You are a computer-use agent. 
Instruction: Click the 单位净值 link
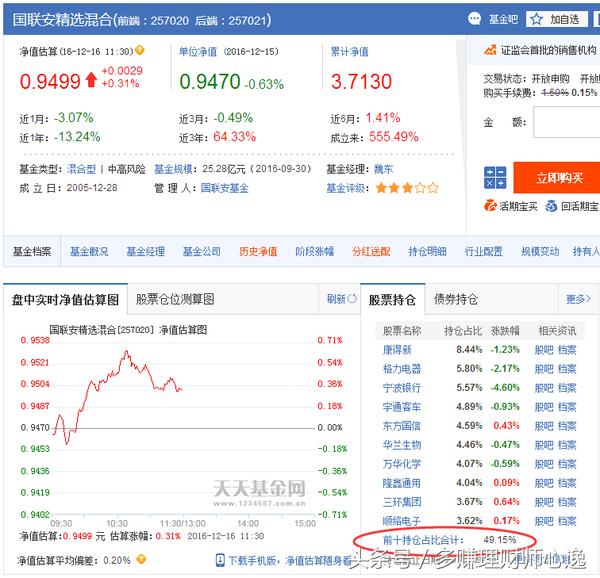tap(198, 51)
